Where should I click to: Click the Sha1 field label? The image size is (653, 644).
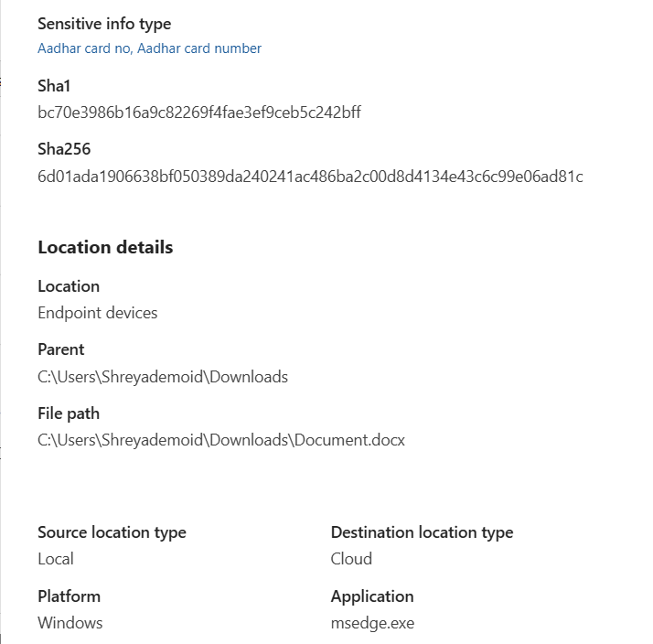click(54, 86)
